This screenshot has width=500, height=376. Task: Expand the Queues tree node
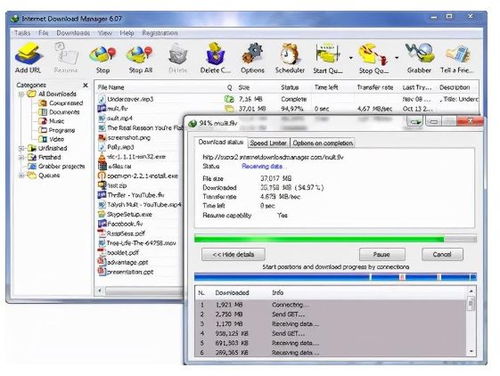(21, 175)
